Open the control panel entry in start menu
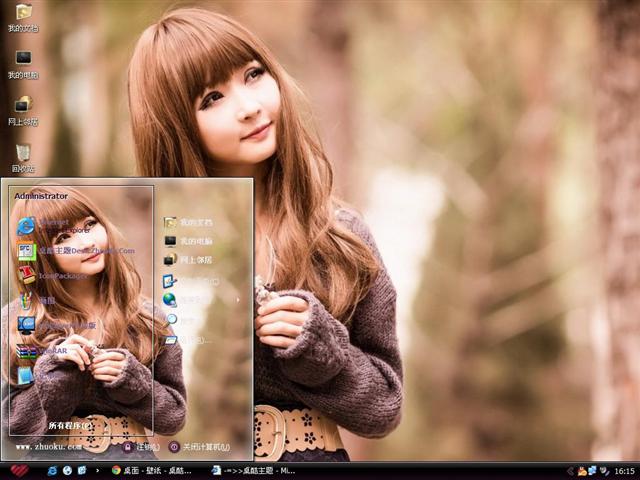Viewport: 640px width, 480px height. pyautogui.click(x=191, y=281)
